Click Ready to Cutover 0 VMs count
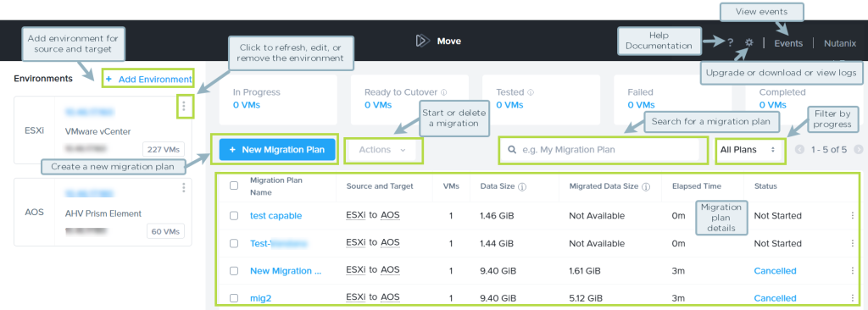The width and height of the screenshot is (868, 310). coord(378,105)
